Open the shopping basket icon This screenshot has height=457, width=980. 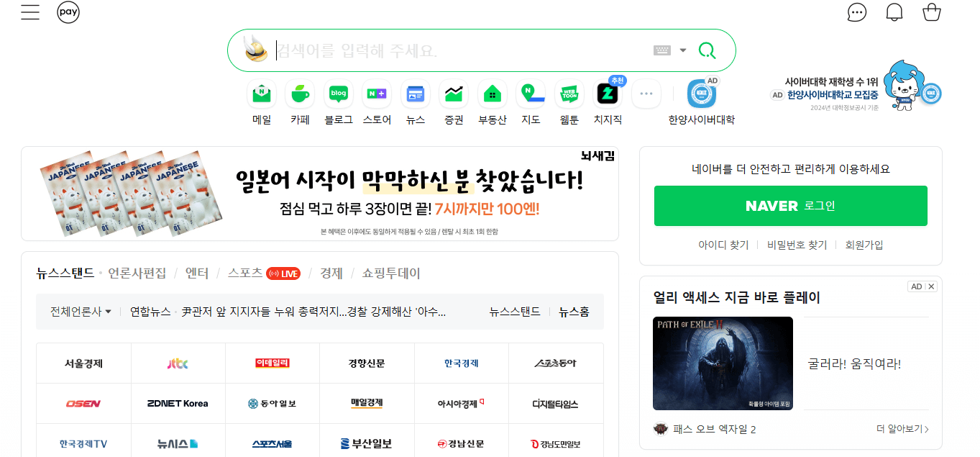932,12
